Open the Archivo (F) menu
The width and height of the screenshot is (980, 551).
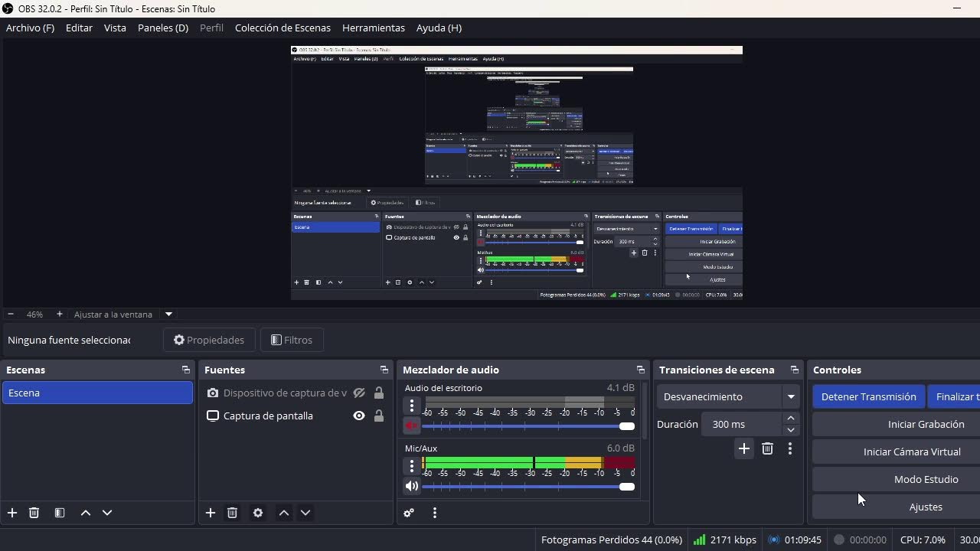pos(30,28)
